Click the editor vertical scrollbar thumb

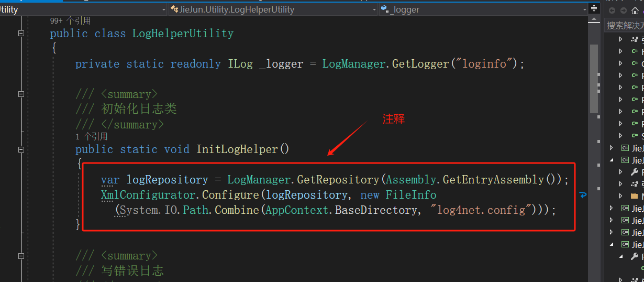click(594, 79)
